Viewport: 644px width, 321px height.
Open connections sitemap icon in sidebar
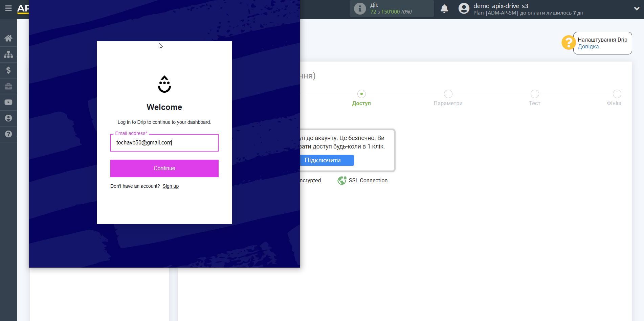click(x=8, y=54)
